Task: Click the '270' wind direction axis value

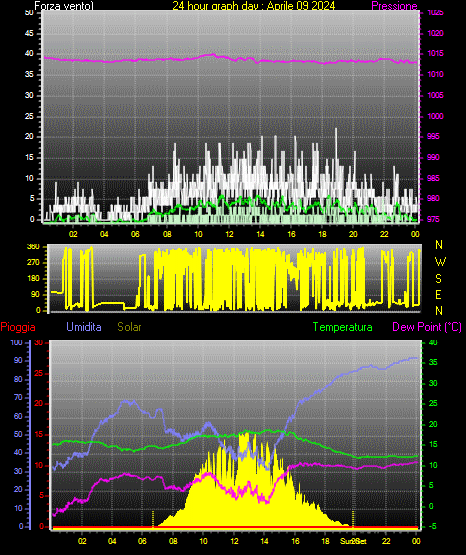Action: tap(33, 263)
